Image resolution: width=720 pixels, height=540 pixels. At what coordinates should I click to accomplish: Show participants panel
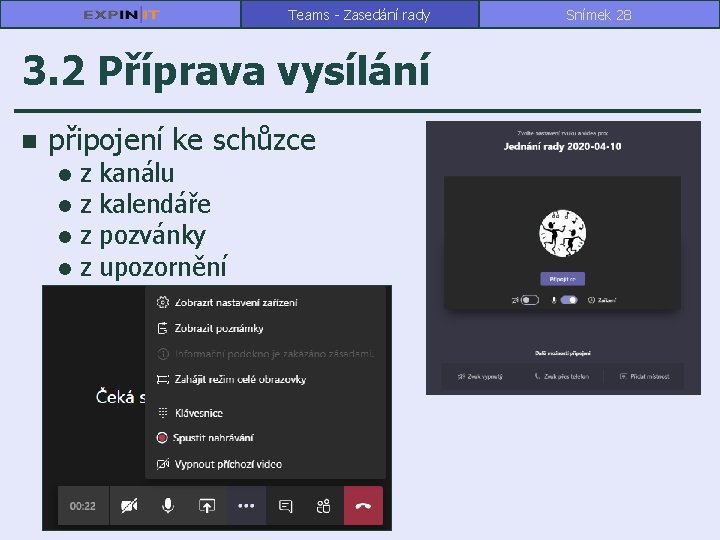tap(324, 506)
